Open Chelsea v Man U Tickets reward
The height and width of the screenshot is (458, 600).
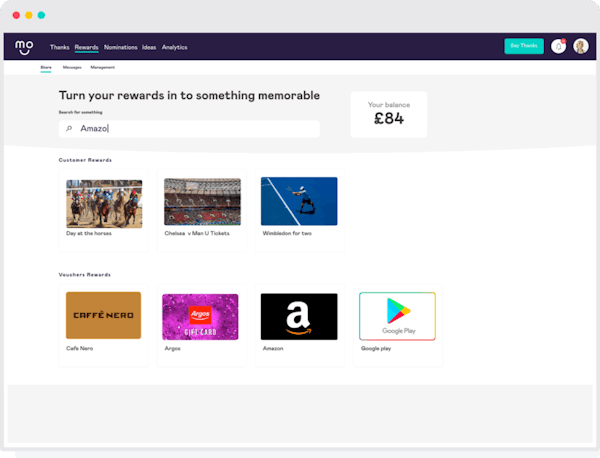coord(202,211)
